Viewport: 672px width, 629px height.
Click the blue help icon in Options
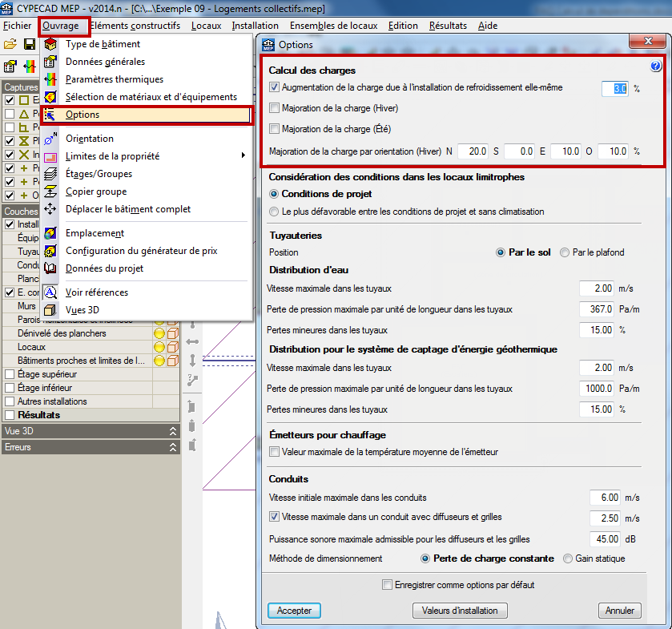click(x=656, y=67)
